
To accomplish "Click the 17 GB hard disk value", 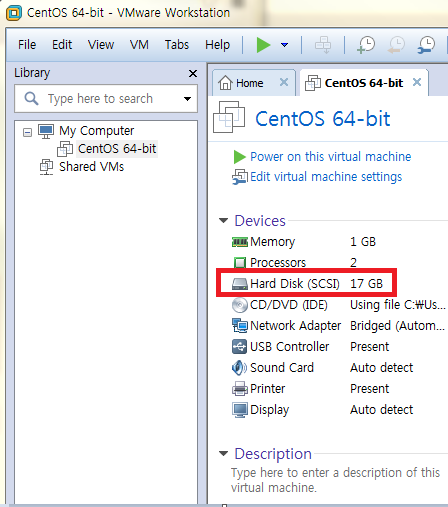I will coord(366,284).
